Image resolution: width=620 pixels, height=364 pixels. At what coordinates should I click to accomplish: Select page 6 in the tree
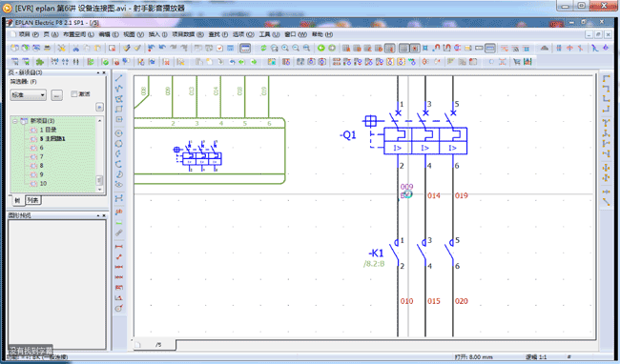pos(42,148)
